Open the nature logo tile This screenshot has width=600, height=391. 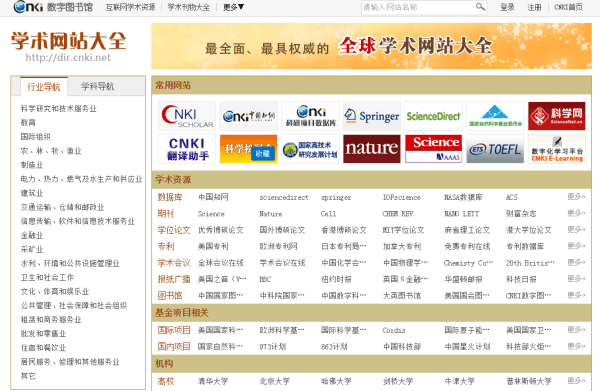coord(372,149)
